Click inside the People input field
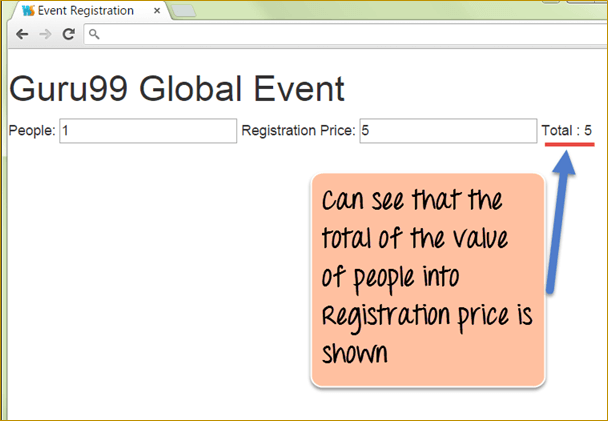Image resolution: width=608 pixels, height=421 pixels. pos(146,131)
